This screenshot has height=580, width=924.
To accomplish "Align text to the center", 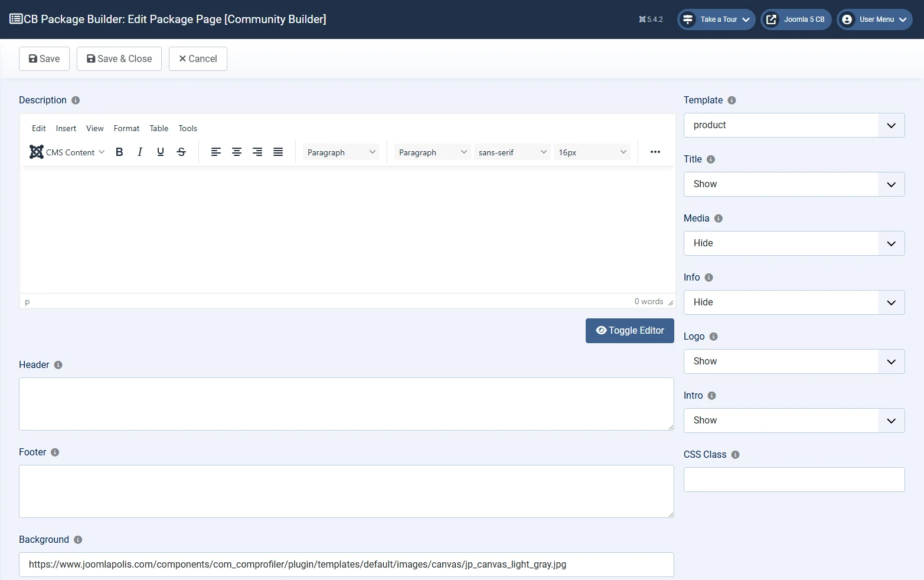I will [x=236, y=152].
